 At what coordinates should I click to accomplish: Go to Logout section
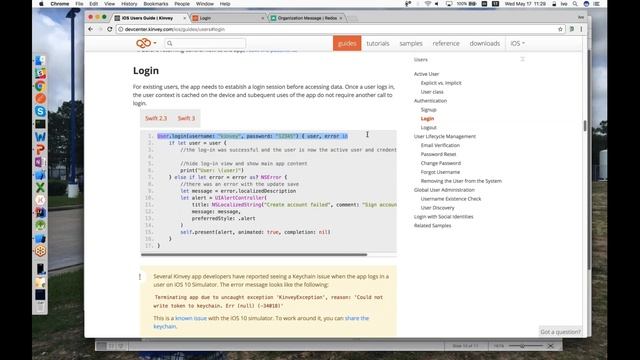428,127
